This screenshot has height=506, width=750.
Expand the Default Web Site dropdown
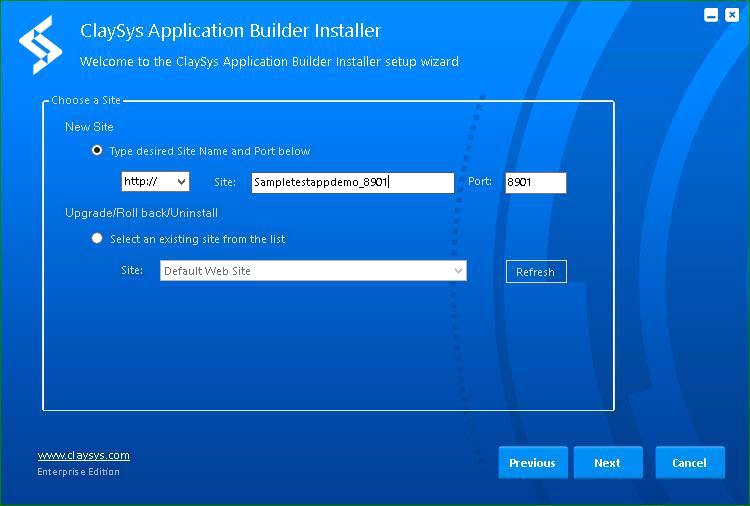click(x=313, y=271)
